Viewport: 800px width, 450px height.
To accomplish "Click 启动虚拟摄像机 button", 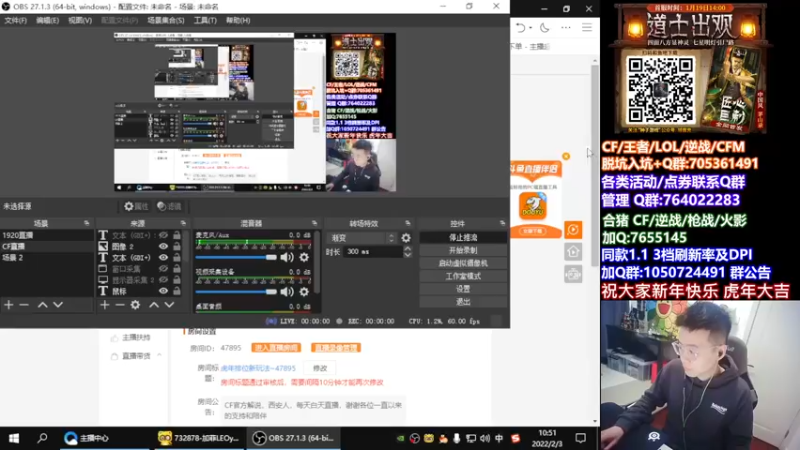I will point(463,263).
